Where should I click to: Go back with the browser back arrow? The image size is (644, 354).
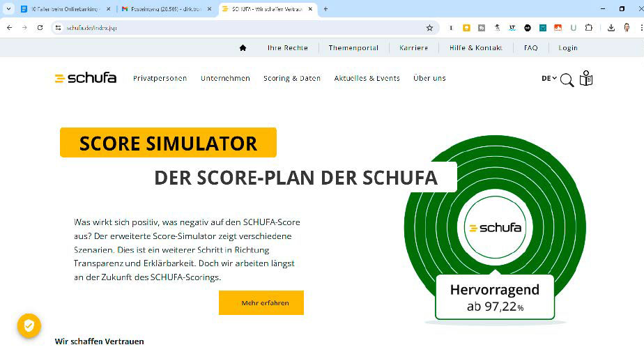coord(10,27)
